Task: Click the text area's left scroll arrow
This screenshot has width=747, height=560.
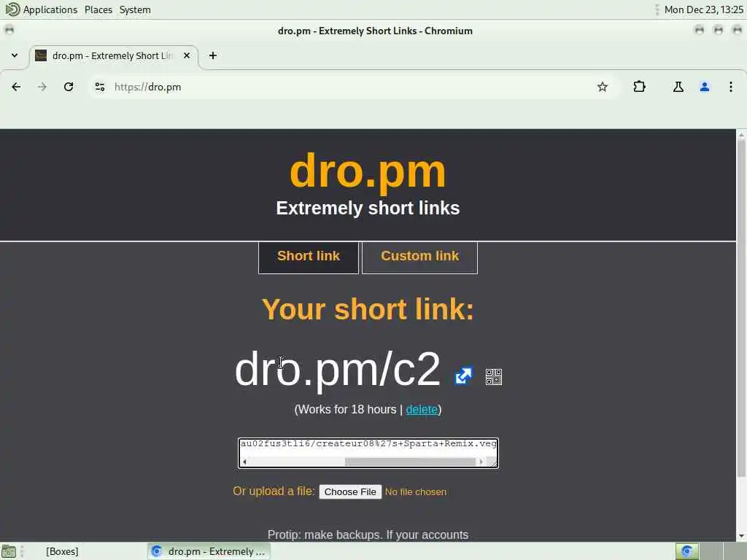Action: (245, 462)
